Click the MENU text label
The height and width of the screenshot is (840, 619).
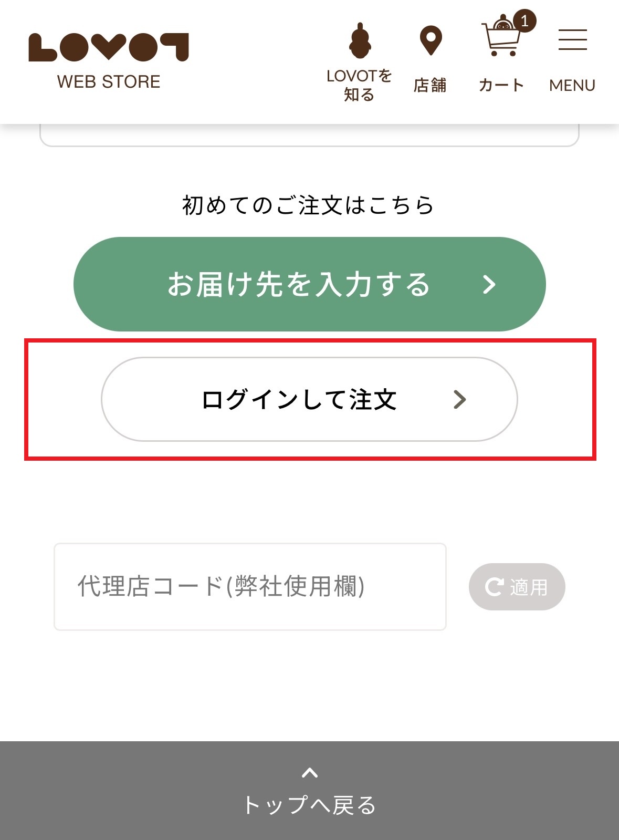pos(572,85)
